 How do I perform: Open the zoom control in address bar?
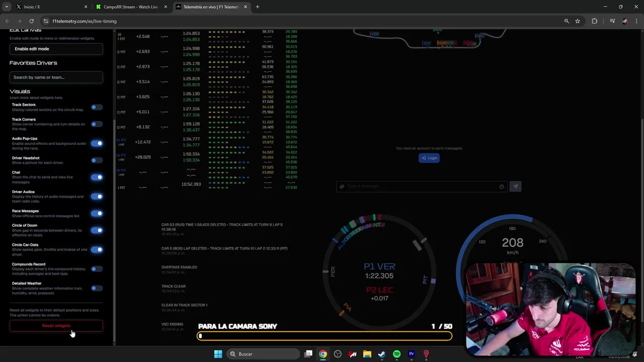[567, 21]
